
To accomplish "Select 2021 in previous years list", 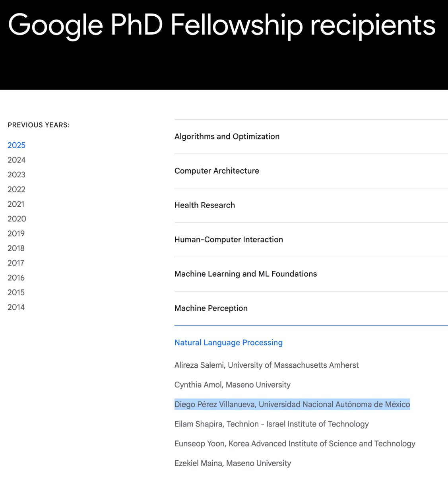I will pos(16,204).
